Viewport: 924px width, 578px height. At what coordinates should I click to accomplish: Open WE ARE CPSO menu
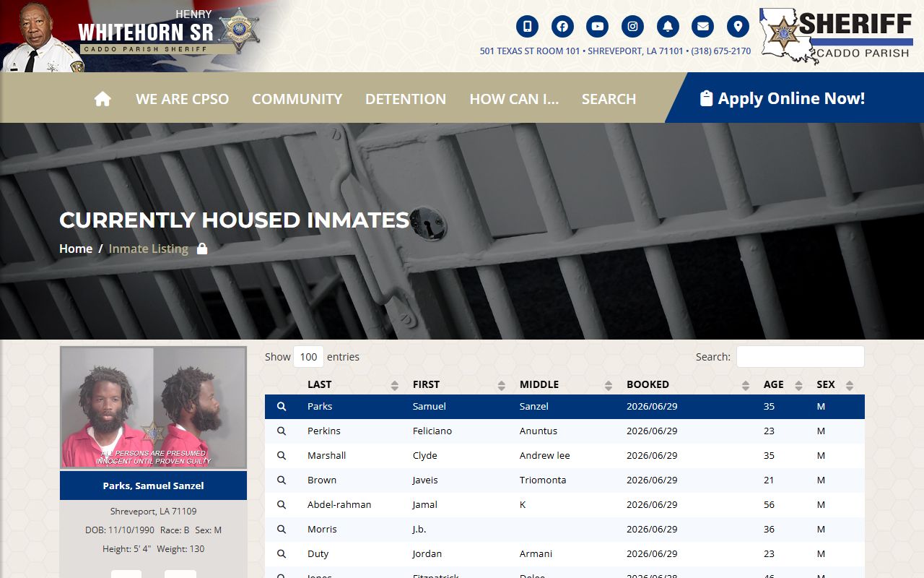tap(182, 99)
